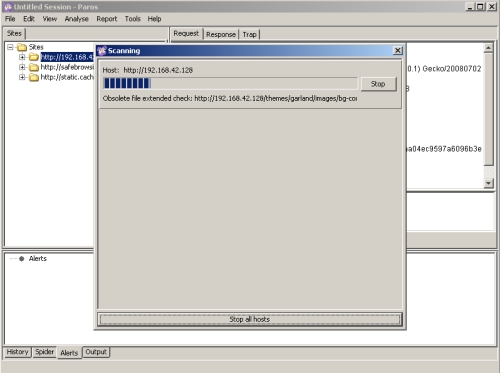Screen dimensions: 500x373
Task: Click the Host http://192.168.42.128 label
Action: [148, 70]
